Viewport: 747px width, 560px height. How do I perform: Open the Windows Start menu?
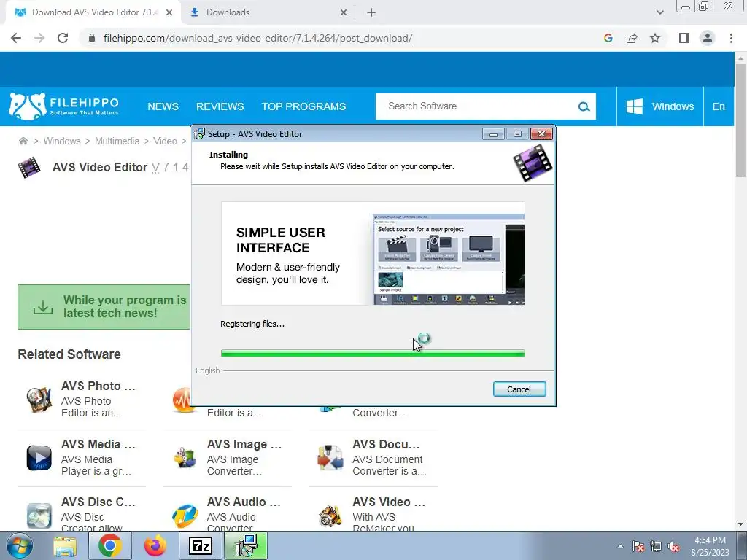[x=18, y=546]
